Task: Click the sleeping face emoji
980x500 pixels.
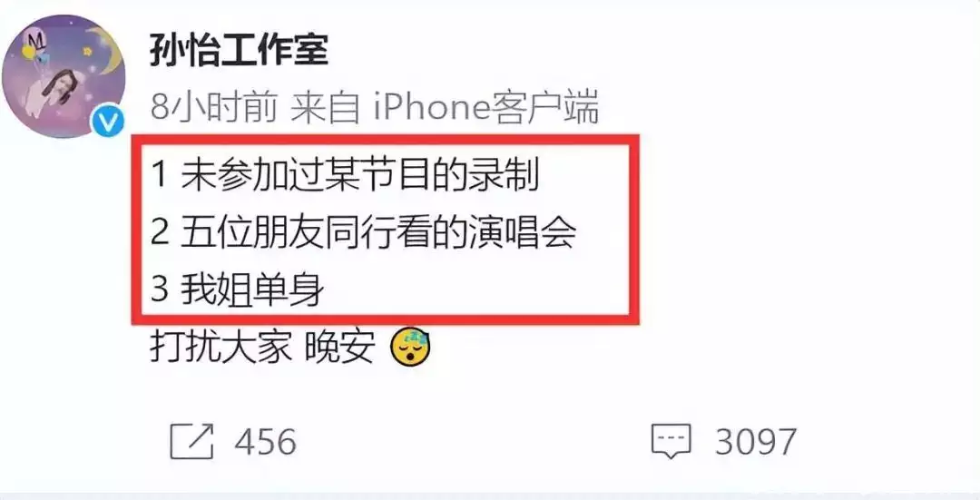Action: click(x=410, y=348)
